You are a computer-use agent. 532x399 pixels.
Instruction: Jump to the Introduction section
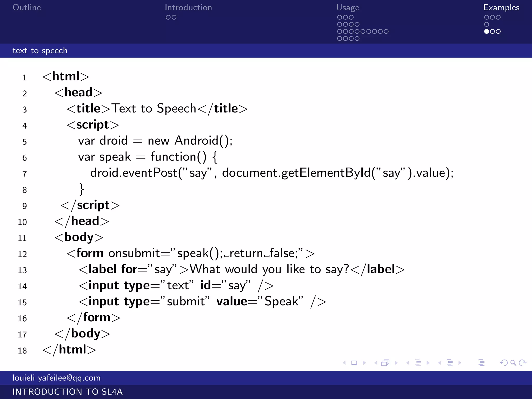(x=188, y=8)
